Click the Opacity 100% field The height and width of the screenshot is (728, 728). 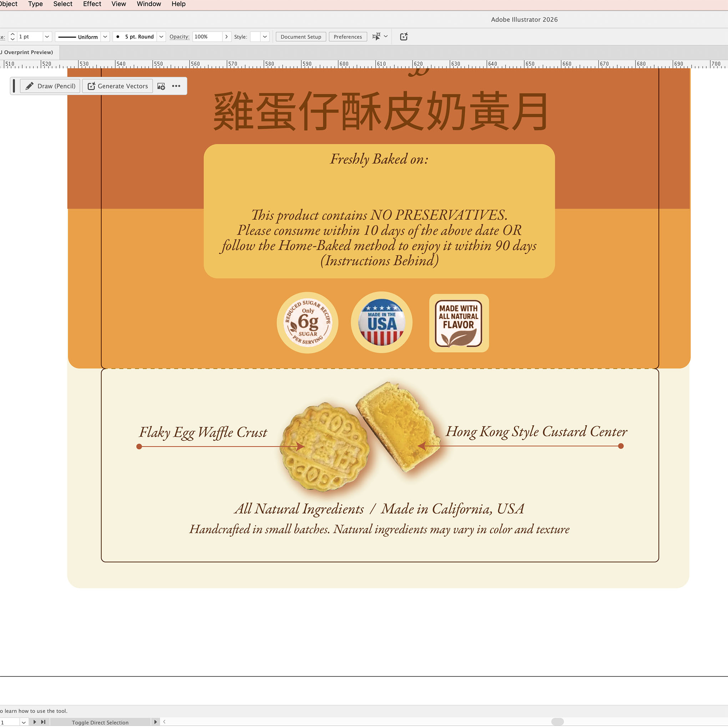(x=207, y=36)
